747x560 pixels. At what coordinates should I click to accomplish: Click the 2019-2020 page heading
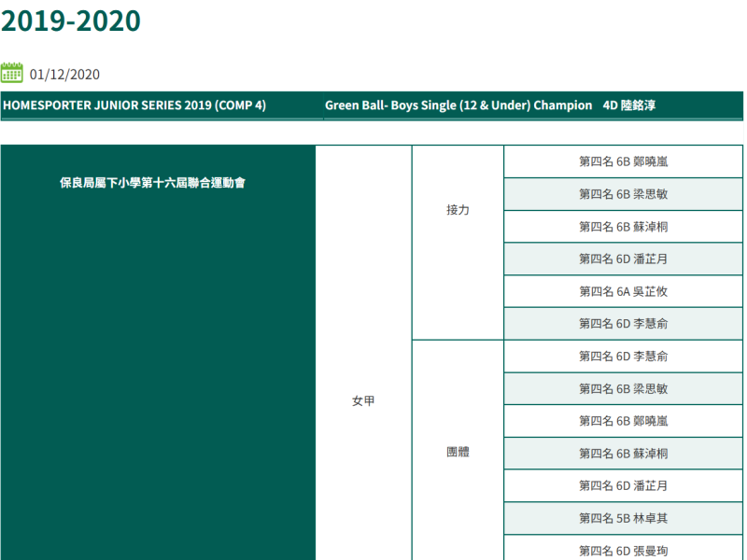click(71, 21)
